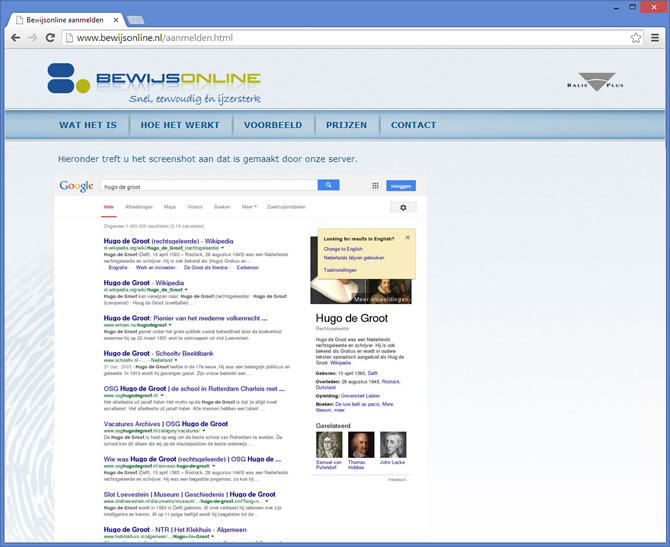The height and width of the screenshot is (547, 670).
Task: Expand the Meer dropdown in search tabs
Action: (x=249, y=207)
